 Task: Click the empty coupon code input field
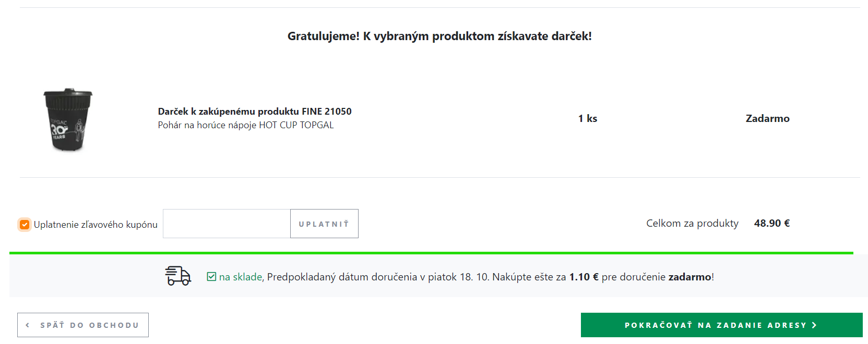tap(226, 224)
